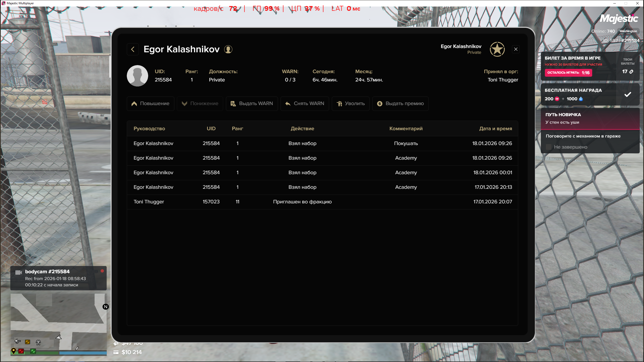The width and height of the screenshot is (644, 362).
Task: Select the Дата и время column header
Action: [x=495, y=128]
